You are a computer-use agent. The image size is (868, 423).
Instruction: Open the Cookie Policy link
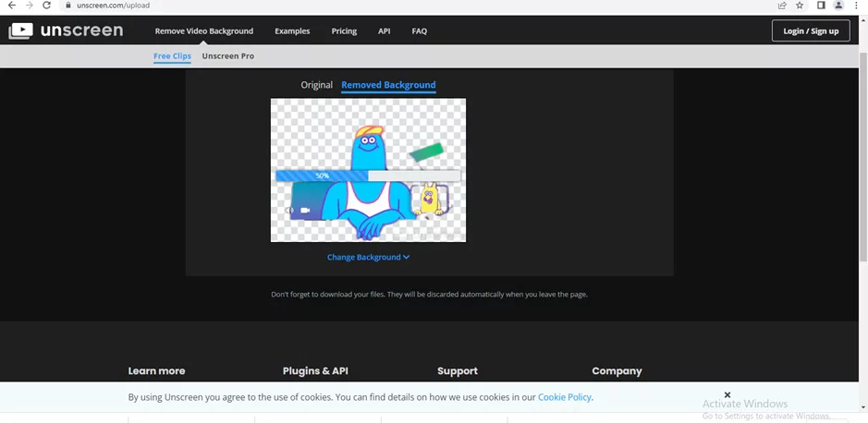[565, 397]
